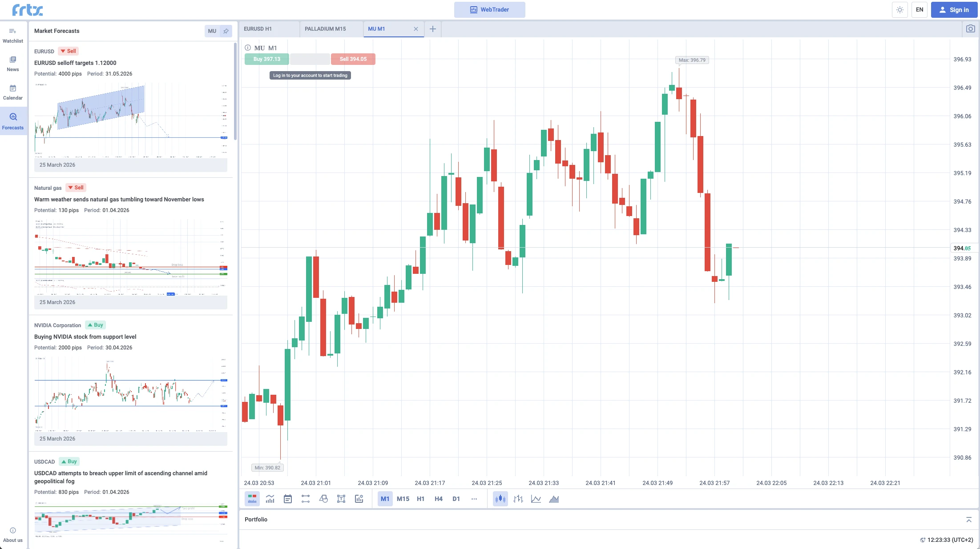Screen dimensions: 980x549
Task: Switch to the EURUSD H1 tab
Action: pos(258,29)
